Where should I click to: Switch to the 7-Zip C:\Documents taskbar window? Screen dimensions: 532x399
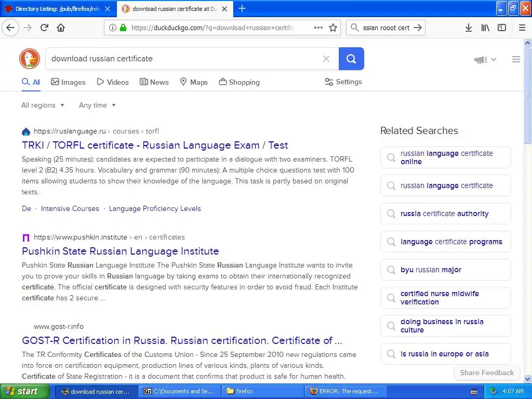click(179, 392)
